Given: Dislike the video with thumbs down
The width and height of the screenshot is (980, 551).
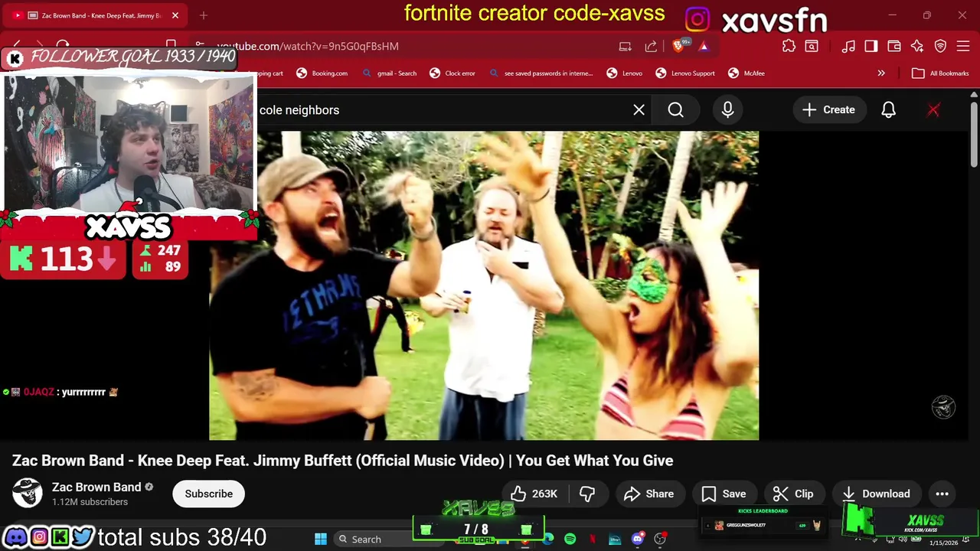Looking at the screenshot, I should (587, 494).
